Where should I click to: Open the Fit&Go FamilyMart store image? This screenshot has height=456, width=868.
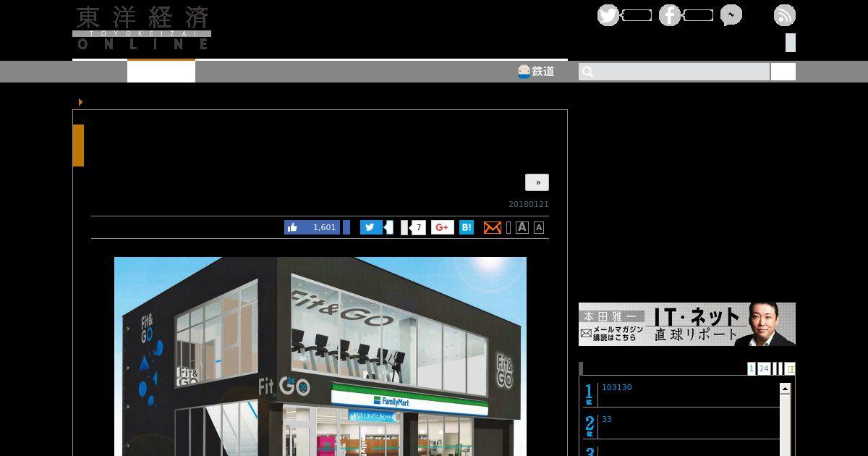(x=320, y=356)
